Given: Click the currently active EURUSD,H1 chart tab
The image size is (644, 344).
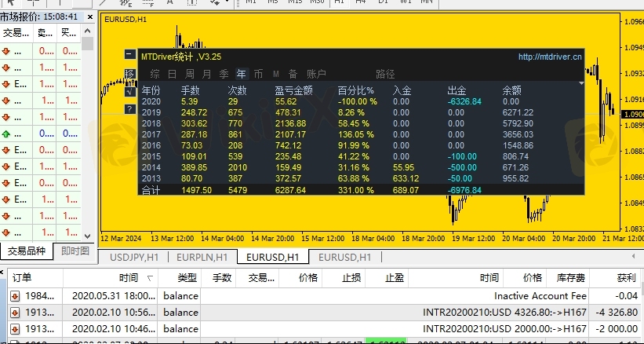Looking at the screenshot, I should pyautogui.click(x=273, y=258).
